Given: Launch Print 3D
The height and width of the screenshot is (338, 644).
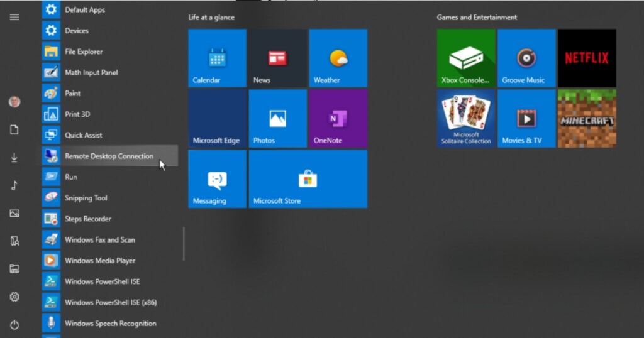Looking at the screenshot, I should (109, 114).
